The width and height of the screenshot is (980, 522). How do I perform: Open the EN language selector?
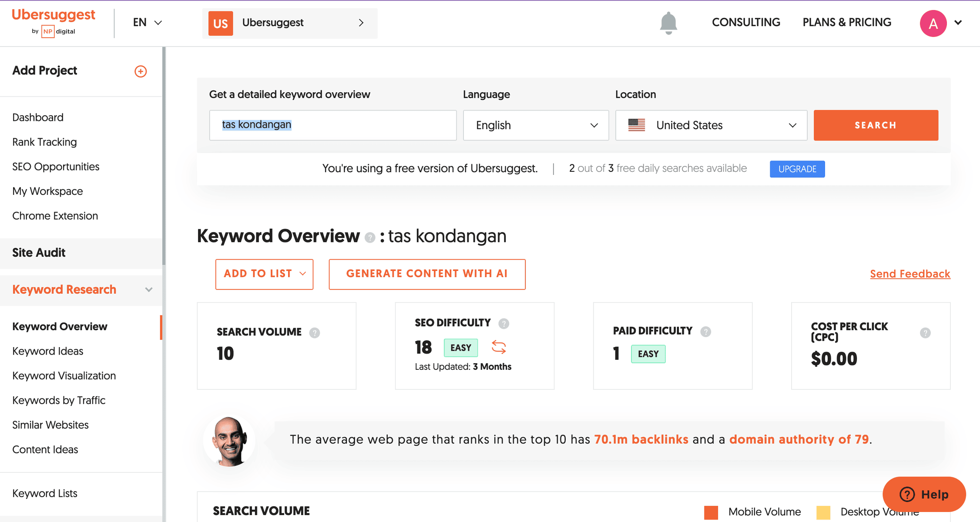tap(148, 23)
